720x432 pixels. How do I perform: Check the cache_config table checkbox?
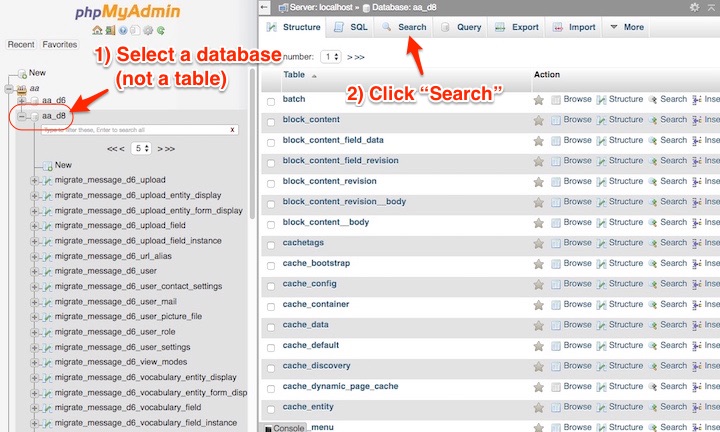[x=271, y=286]
